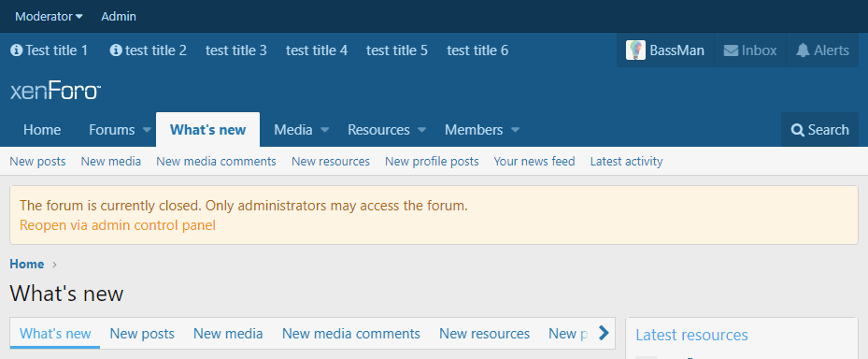Open New profile posts in the sub-navigation
This screenshot has height=359, width=868.
(432, 161)
